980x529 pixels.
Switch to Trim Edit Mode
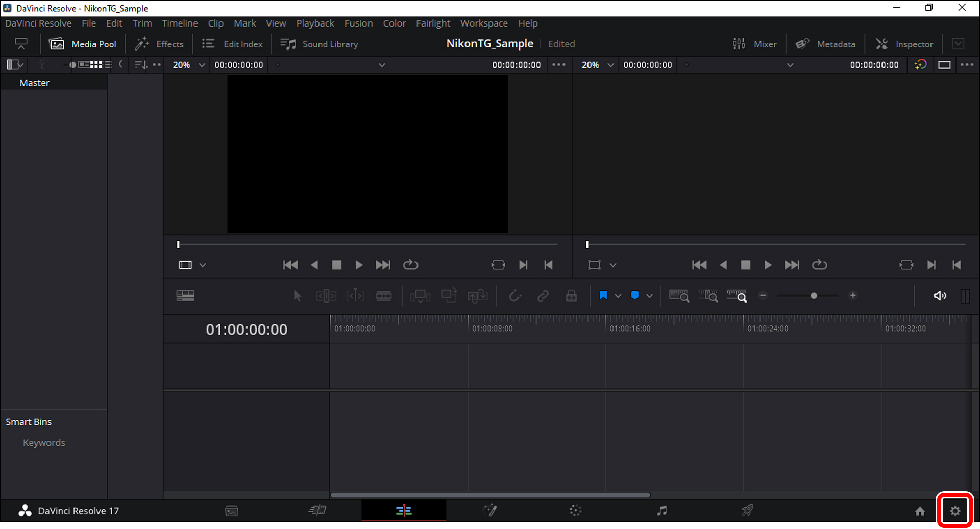pyautogui.click(x=326, y=296)
